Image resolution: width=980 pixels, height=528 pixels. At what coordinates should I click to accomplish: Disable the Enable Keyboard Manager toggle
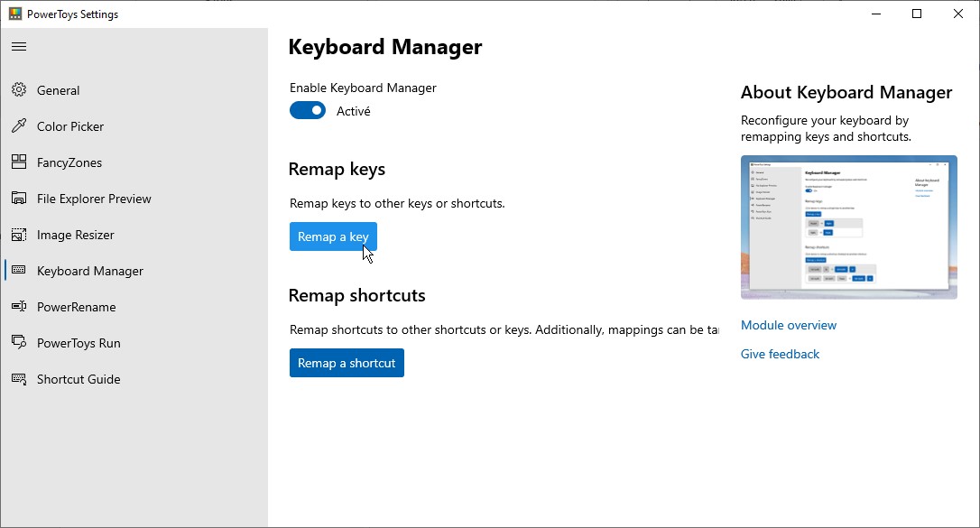(x=308, y=111)
